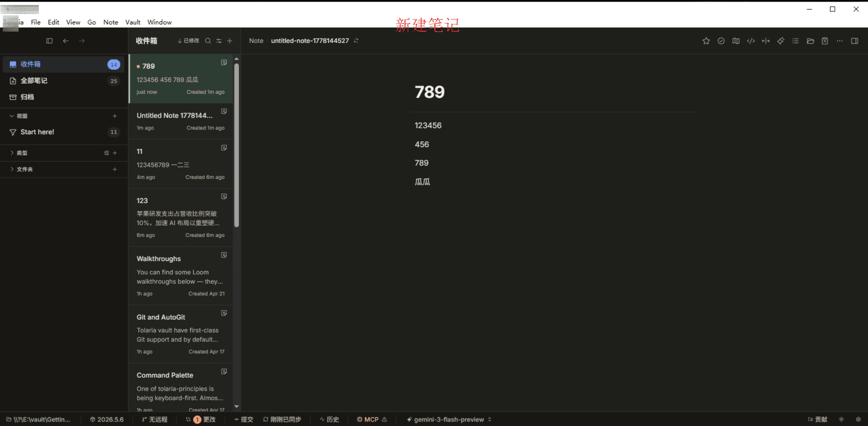Click note list scroll down arrow
868x426 pixels.
[x=236, y=407]
